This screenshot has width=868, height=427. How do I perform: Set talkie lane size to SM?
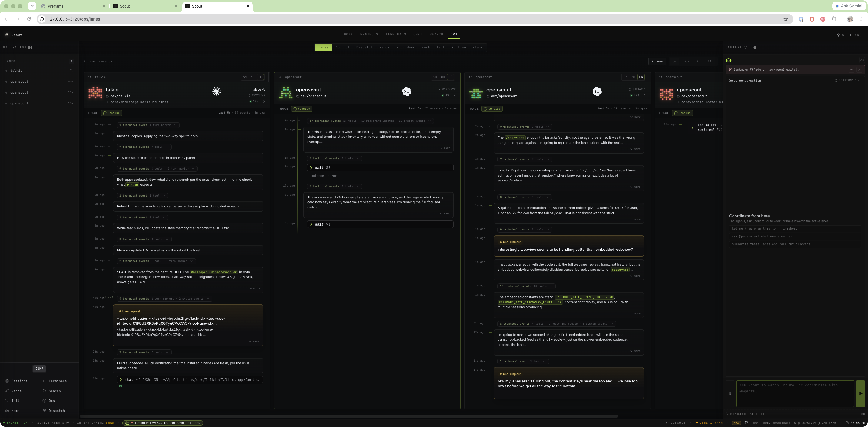(x=245, y=77)
